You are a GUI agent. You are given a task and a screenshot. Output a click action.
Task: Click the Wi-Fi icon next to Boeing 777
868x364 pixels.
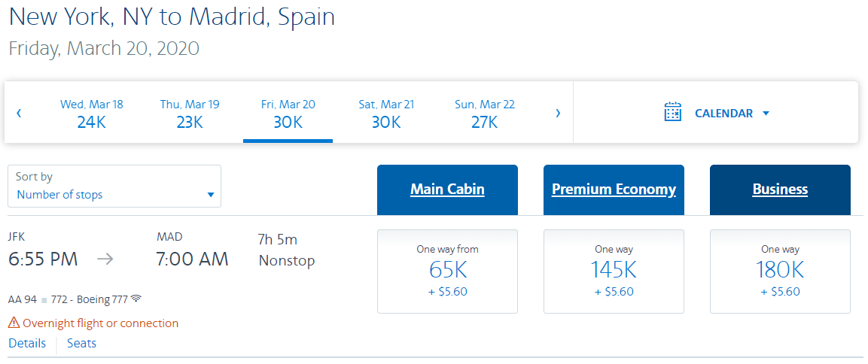[x=136, y=299]
